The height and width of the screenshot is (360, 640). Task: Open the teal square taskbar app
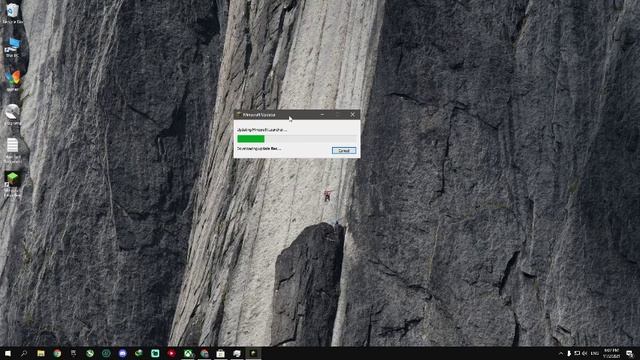coord(155,353)
